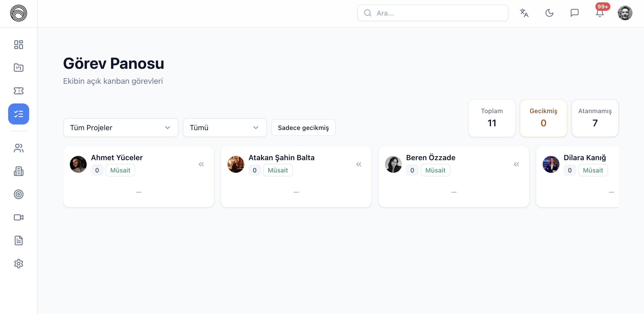This screenshot has height=314, width=644.
Task: Click Müsait badge under Atakan Şahin Balta
Action: coord(278,170)
